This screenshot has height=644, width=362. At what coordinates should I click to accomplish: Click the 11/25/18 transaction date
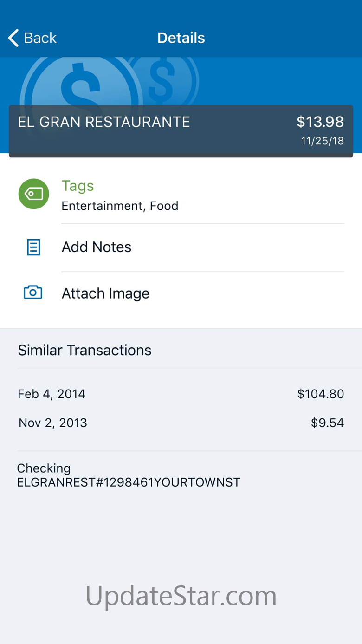323,141
